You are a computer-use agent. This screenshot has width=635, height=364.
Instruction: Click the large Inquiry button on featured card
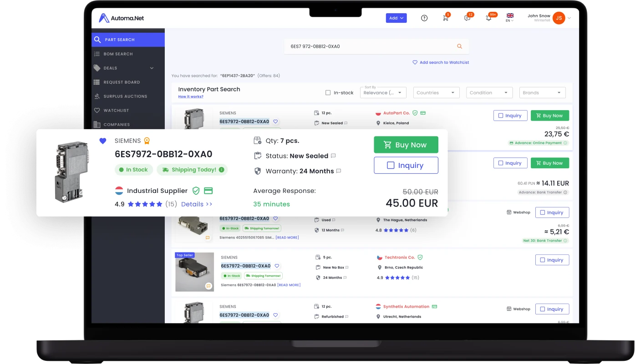406,166
